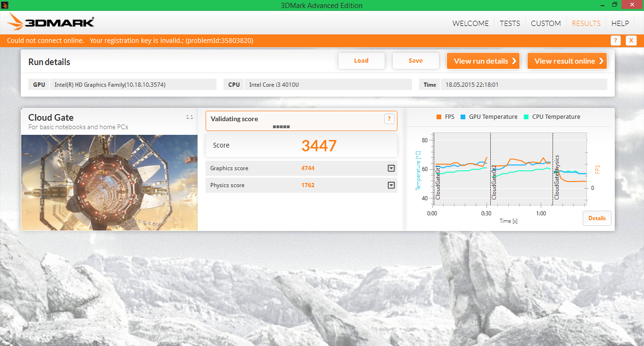Open the Validating score help question mark
Viewport: 644px width, 346px height.
pyautogui.click(x=389, y=119)
